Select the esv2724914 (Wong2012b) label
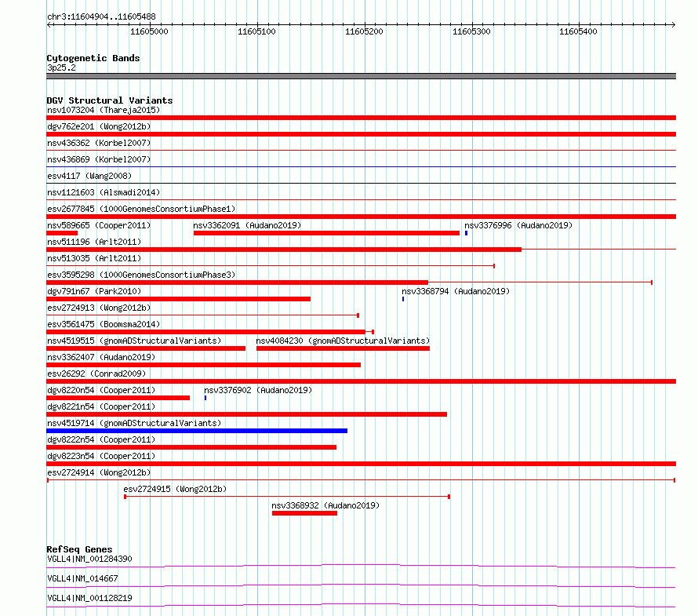The image size is (698, 616). (x=99, y=472)
